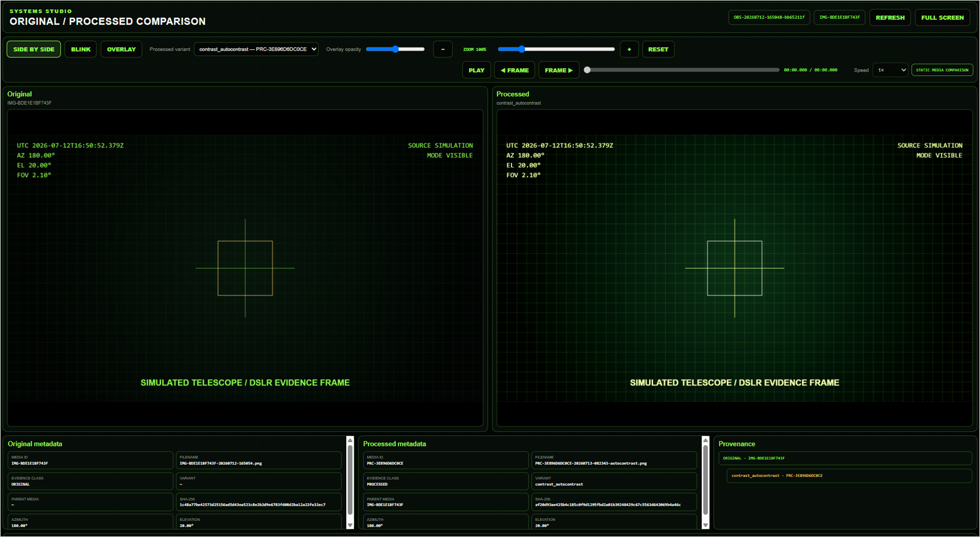Click Processed Parent Media IMG-BDE1E1BF743F field
The image size is (980, 537).
pos(445,502)
